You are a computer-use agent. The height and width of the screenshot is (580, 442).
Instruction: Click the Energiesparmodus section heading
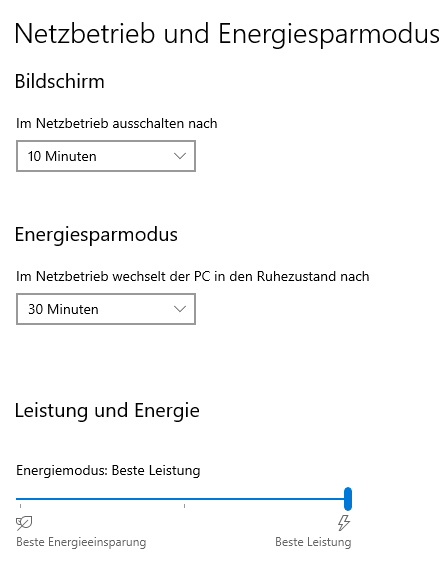click(x=96, y=235)
